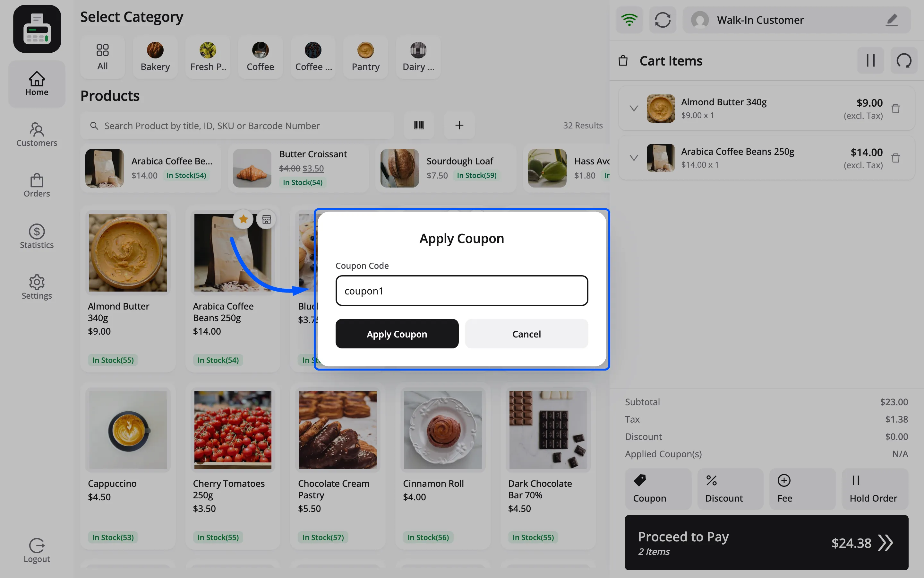Open the Statistics sidebar section
The width and height of the screenshot is (924, 578).
[x=37, y=237]
